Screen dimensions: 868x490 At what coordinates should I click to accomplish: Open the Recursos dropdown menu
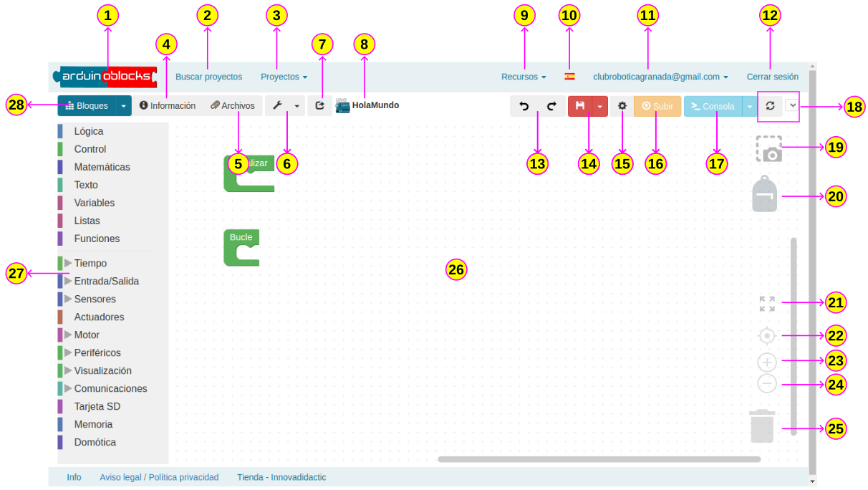tap(524, 77)
